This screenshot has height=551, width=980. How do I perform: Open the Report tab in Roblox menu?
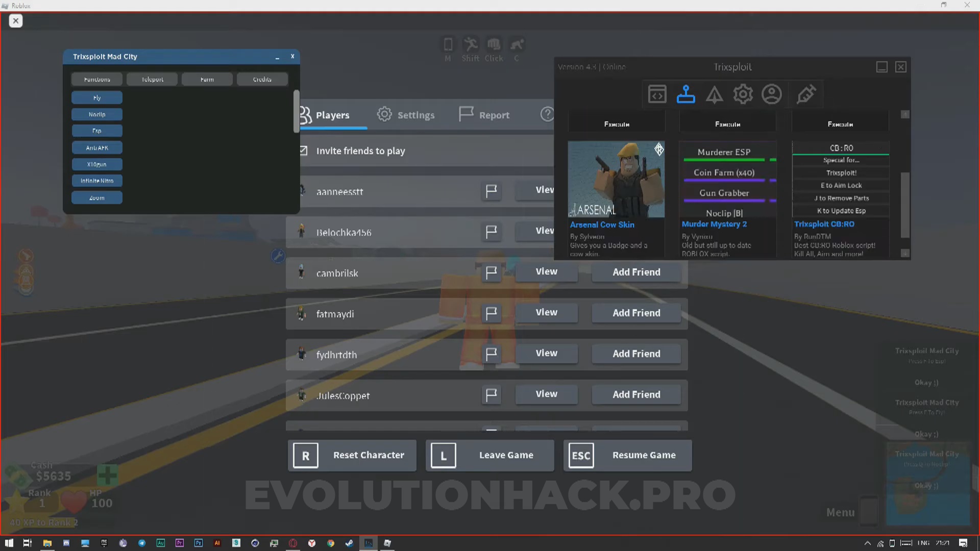tap(484, 115)
